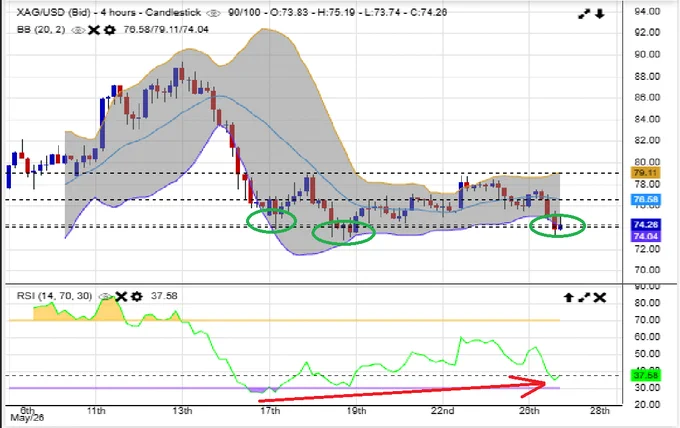The height and width of the screenshot is (428, 680).
Task: Click the 74.04 lower band price tag
Action: [645, 236]
